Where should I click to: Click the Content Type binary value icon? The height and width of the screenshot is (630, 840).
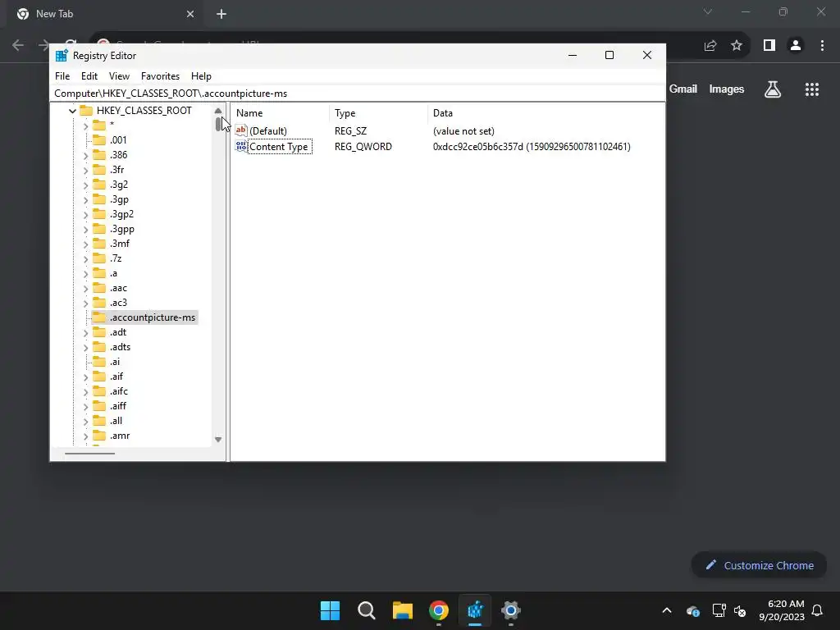tap(241, 146)
